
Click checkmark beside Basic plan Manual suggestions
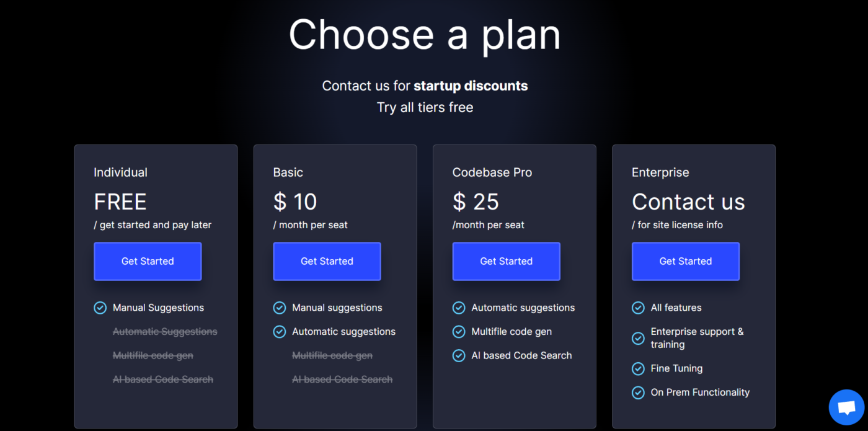(279, 308)
